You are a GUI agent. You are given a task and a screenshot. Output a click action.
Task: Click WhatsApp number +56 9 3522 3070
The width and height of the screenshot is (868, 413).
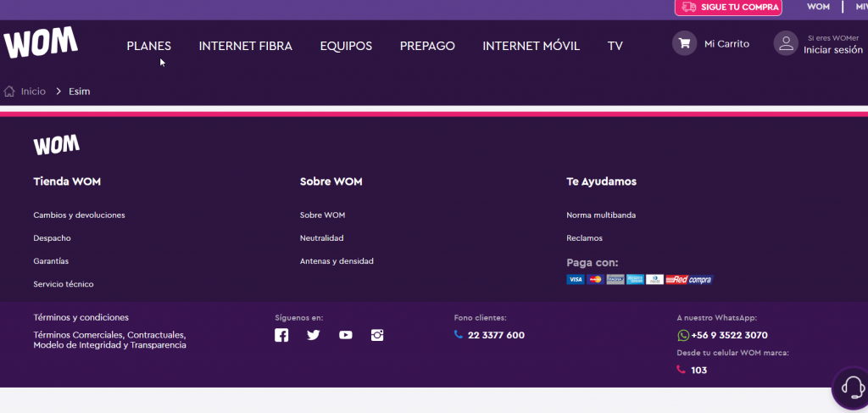click(x=729, y=336)
